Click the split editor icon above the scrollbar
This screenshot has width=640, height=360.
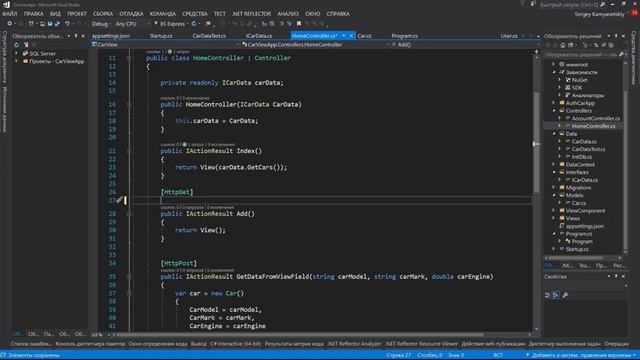[536, 52]
